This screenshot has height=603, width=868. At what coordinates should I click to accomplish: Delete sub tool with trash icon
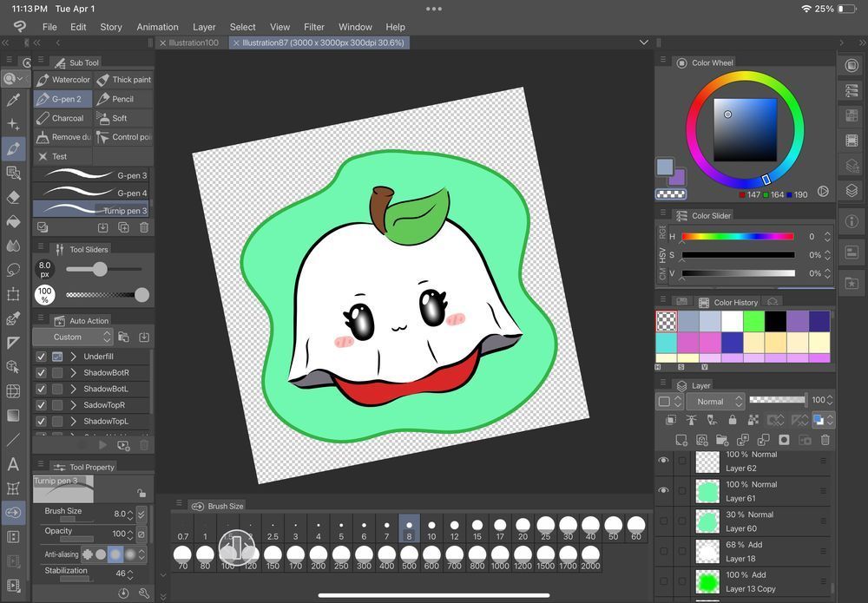pyautogui.click(x=144, y=227)
